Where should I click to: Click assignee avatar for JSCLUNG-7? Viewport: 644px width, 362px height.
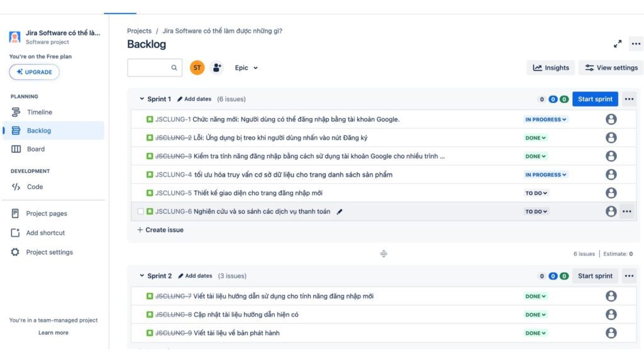[611, 297]
